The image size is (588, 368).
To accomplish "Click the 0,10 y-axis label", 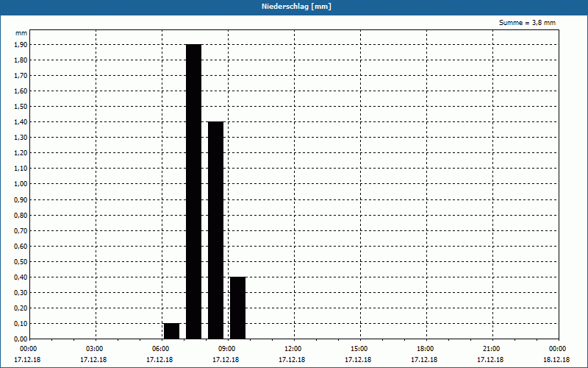I will coord(21,323).
